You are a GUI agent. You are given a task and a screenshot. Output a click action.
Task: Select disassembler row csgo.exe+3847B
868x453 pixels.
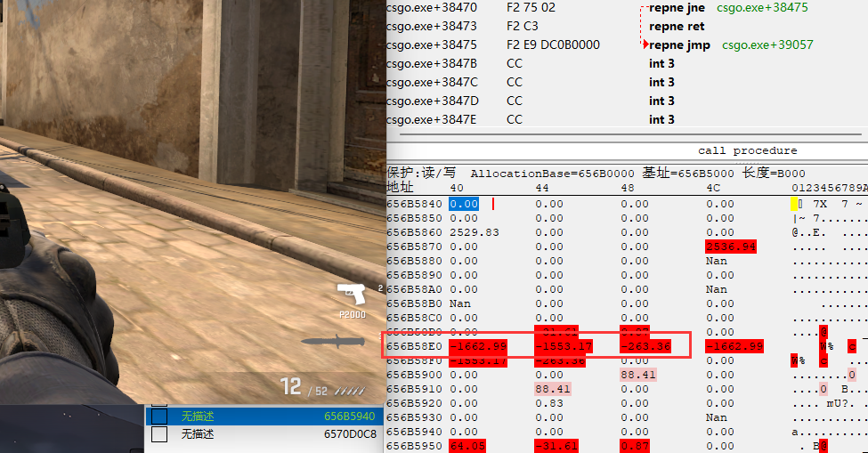[432, 63]
